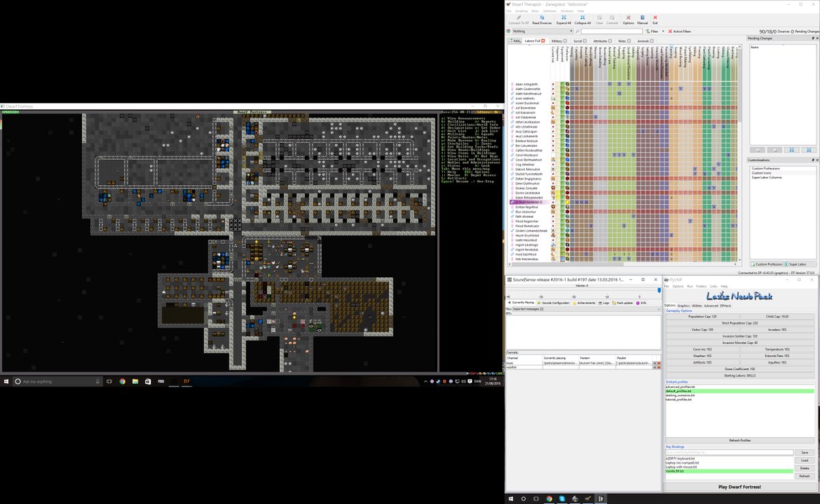Toggle Cave-ins: YES option in PyLNP
The width and height of the screenshot is (820, 504).
702,349
